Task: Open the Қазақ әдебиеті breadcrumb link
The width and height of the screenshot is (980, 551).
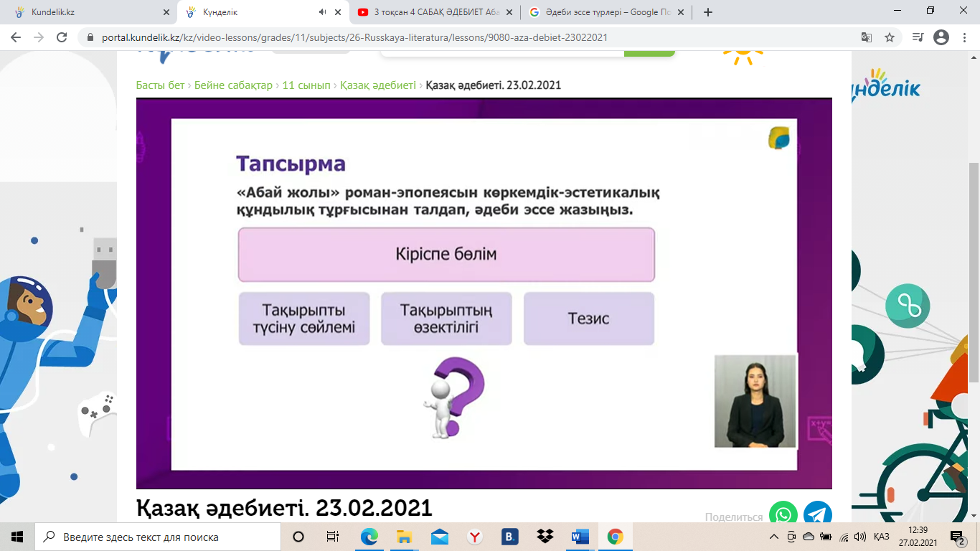Action: click(377, 85)
